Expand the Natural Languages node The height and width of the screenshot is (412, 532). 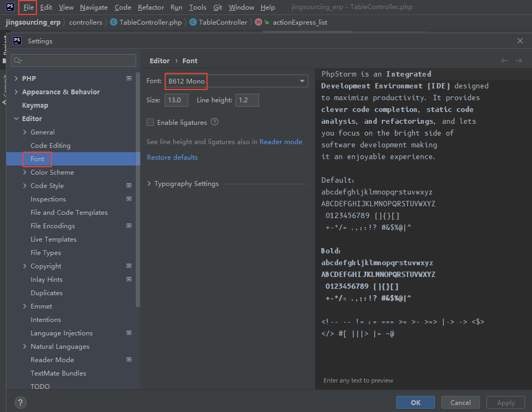tap(25, 346)
